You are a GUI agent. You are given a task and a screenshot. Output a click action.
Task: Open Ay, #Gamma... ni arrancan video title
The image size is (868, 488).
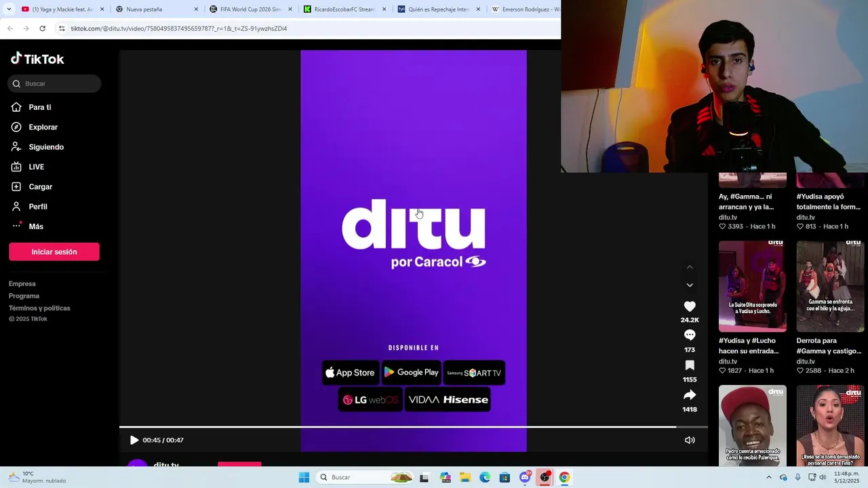(746, 201)
